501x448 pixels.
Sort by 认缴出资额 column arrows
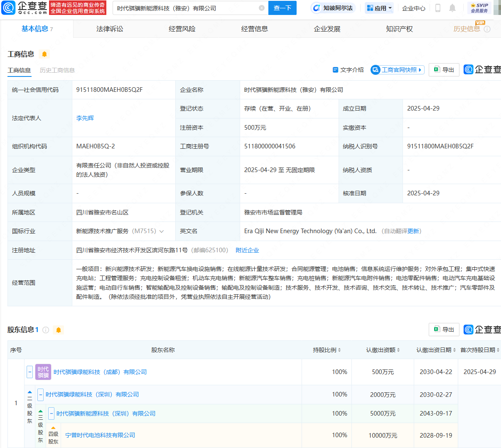[x=398, y=350]
